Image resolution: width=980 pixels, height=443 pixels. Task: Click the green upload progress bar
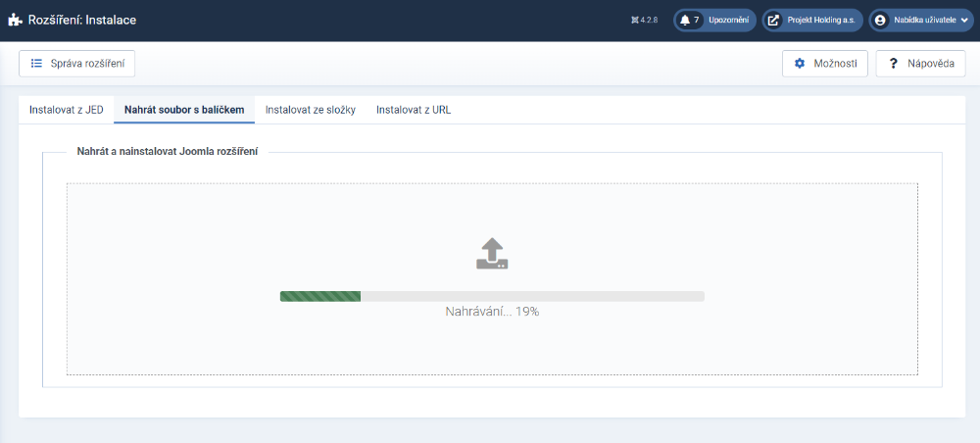point(320,296)
